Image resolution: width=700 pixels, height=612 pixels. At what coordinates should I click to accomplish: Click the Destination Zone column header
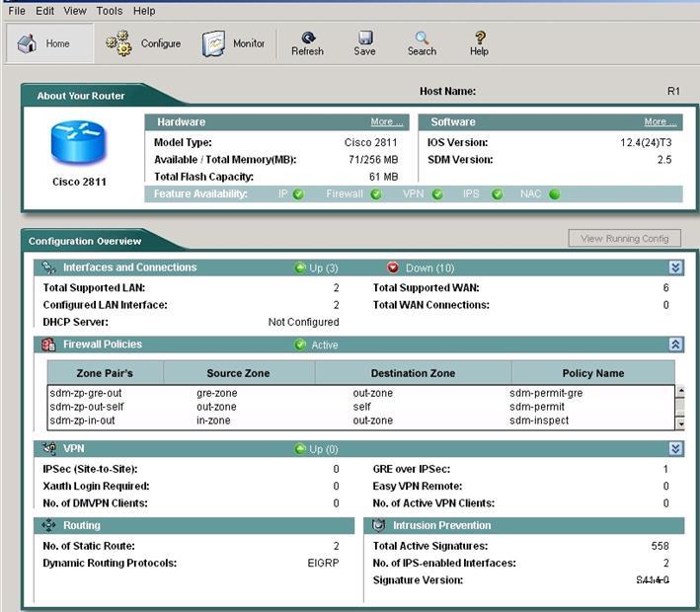click(x=413, y=373)
